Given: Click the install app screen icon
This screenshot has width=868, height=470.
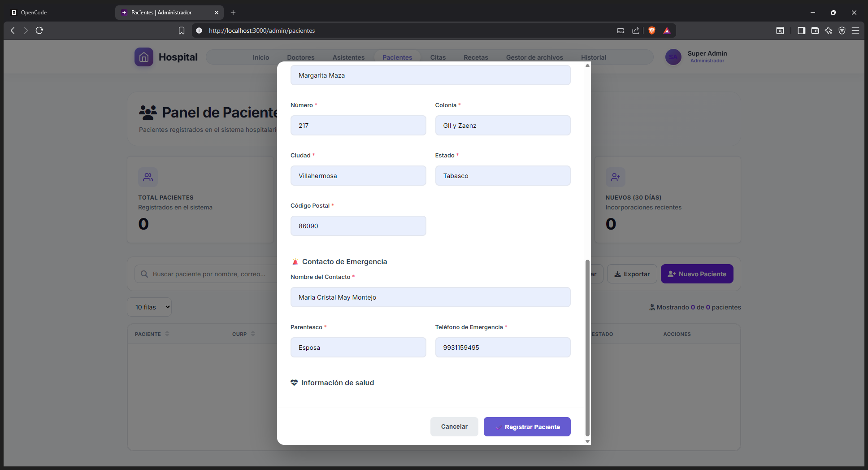Looking at the screenshot, I should (x=621, y=30).
